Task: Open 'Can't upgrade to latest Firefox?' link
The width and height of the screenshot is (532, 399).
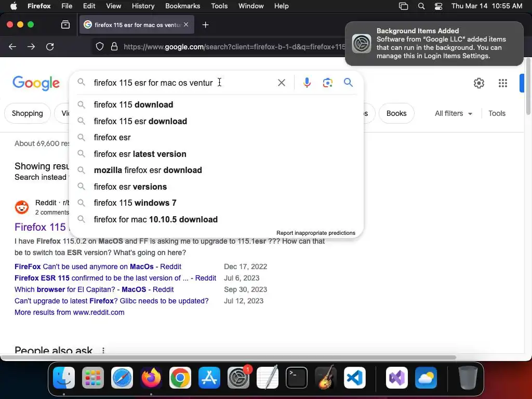Action: (x=111, y=301)
